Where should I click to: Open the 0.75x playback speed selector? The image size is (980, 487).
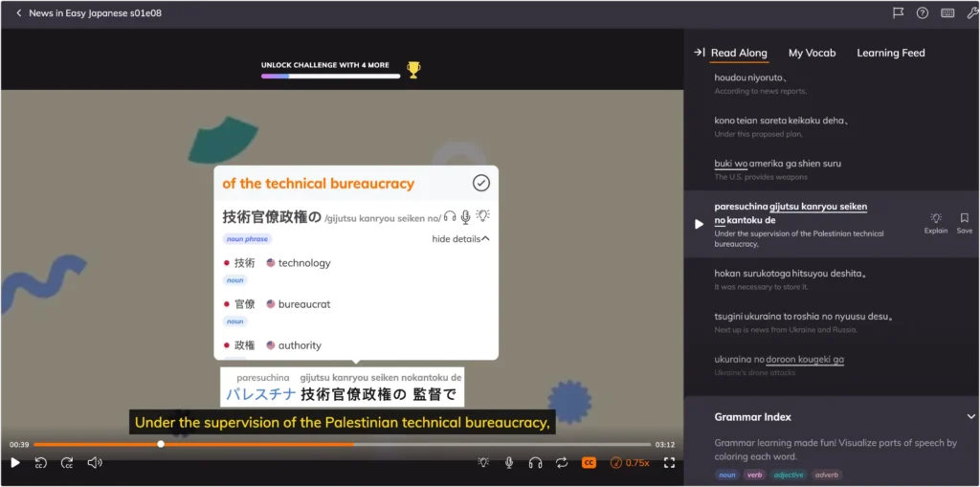tap(630, 463)
